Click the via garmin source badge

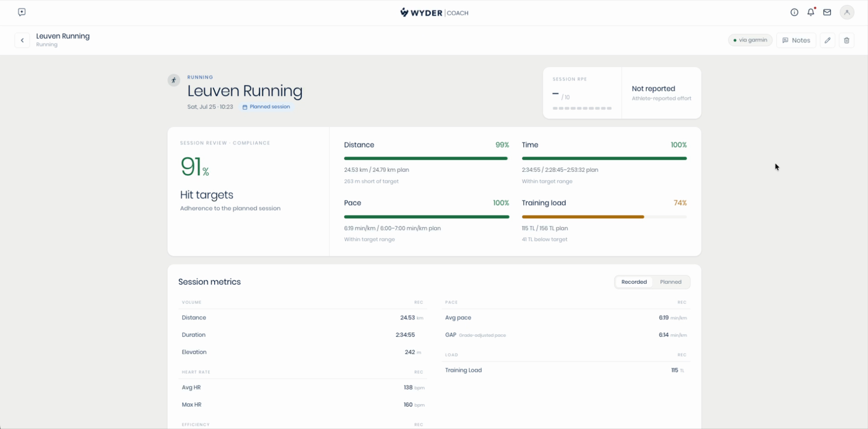[750, 40]
